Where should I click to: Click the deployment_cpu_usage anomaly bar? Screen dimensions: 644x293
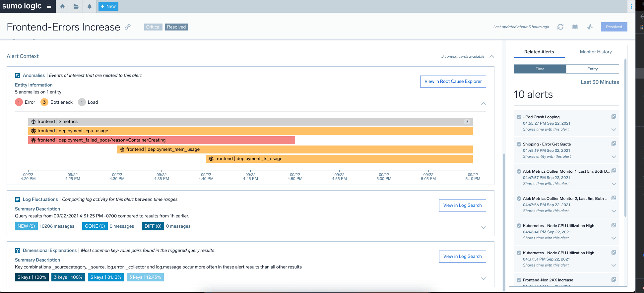coord(250,131)
